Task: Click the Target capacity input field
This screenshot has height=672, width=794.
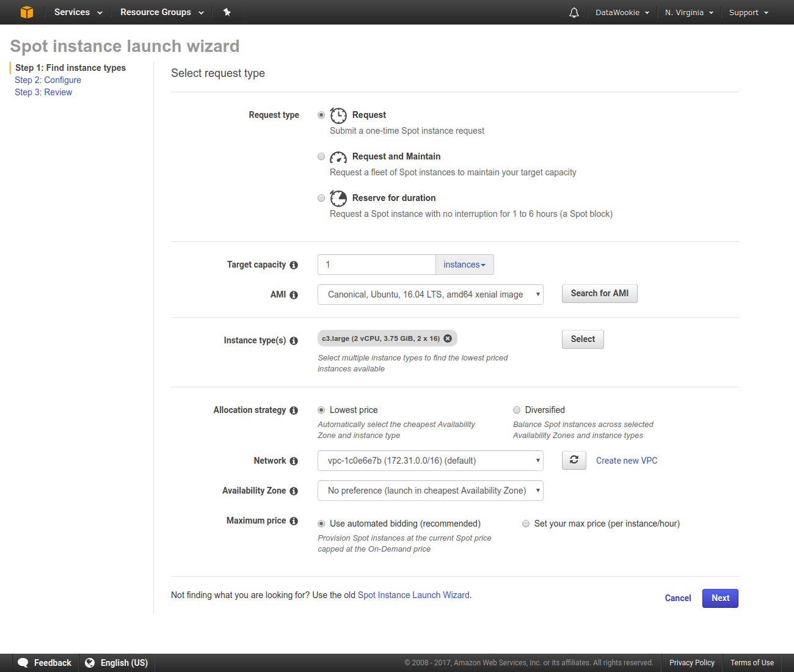Action: [376, 265]
